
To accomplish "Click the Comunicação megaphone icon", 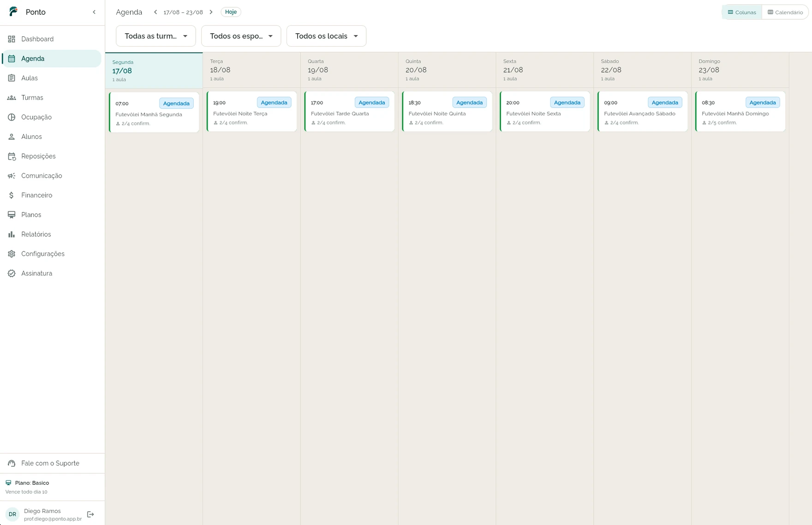I will [12, 176].
